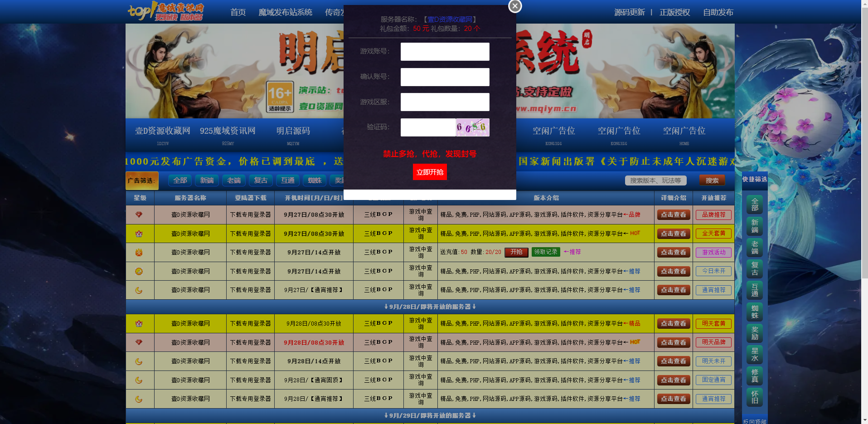Open the 明启源码 link
The image size is (868, 424).
293,131
